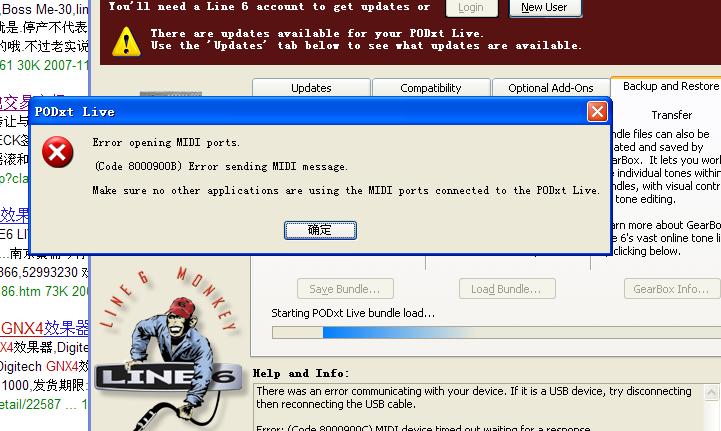This screenshot has height=431, width=721.
Task: Click the bundle load progress bar
Action: [x=496, y=333]
